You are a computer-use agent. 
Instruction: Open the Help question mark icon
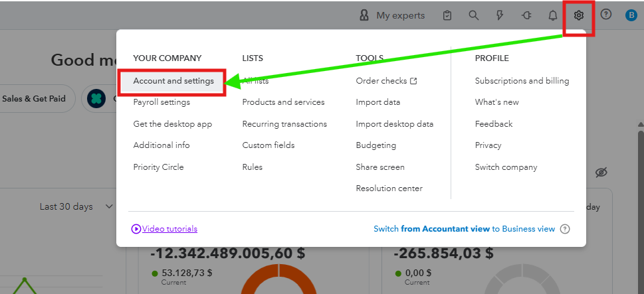tap(605, 15)
